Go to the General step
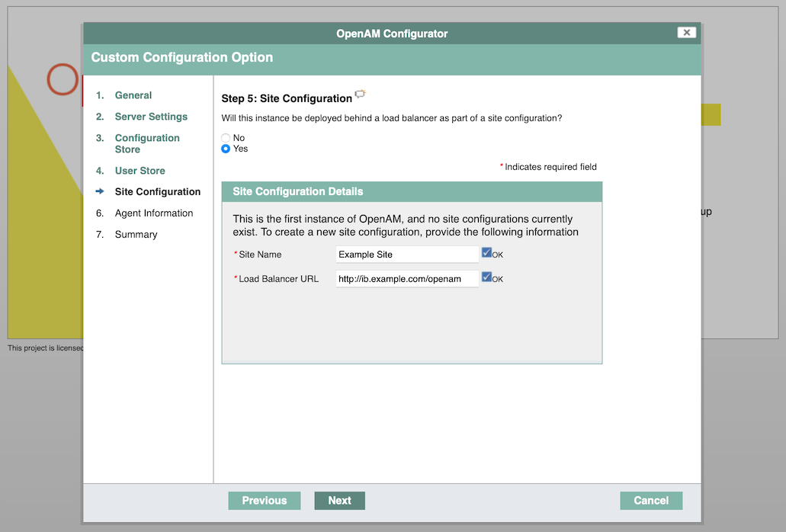Viewport: 786px width, 532px height. (x=133, y=95)
